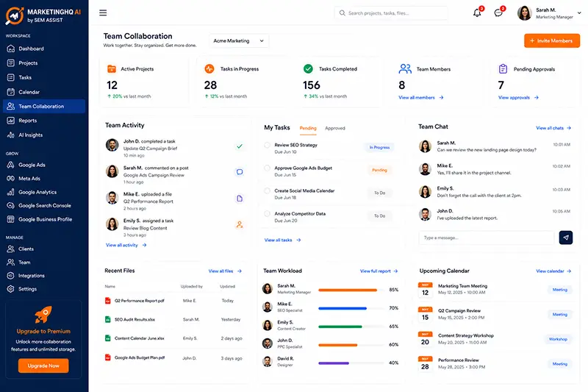This screenshot has height=392, width=588.
Task: Follow the View all activity link
Action: [126, 245]
